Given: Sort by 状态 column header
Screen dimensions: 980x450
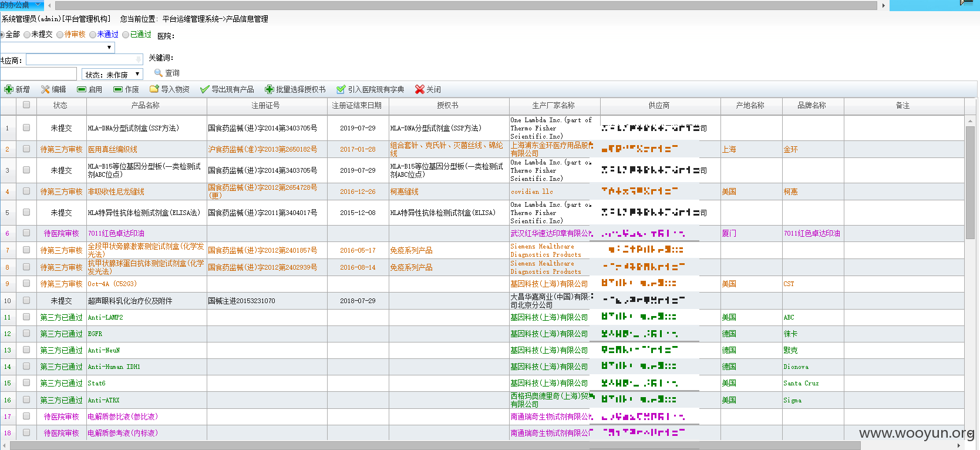Looking at the screenshot, I should 61,106.
